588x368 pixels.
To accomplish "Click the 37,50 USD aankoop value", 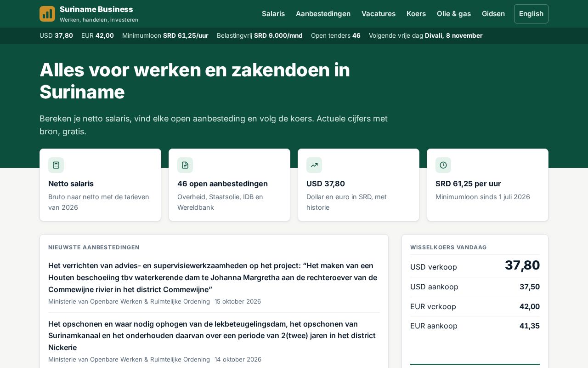I will (x=530, y=287).
